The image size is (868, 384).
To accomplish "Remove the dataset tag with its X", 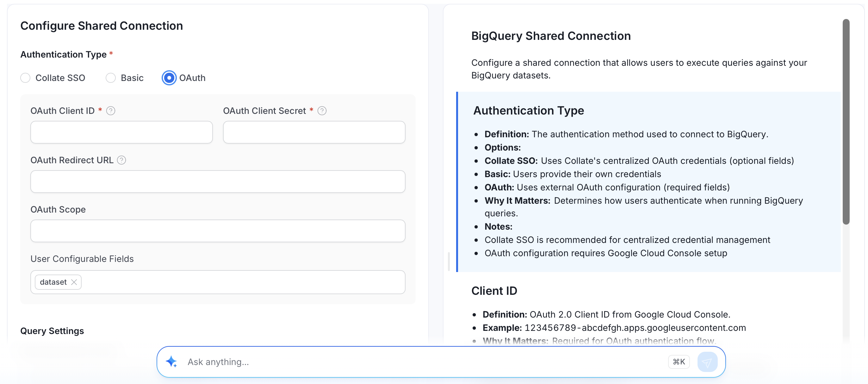I will tap(74, 282).
